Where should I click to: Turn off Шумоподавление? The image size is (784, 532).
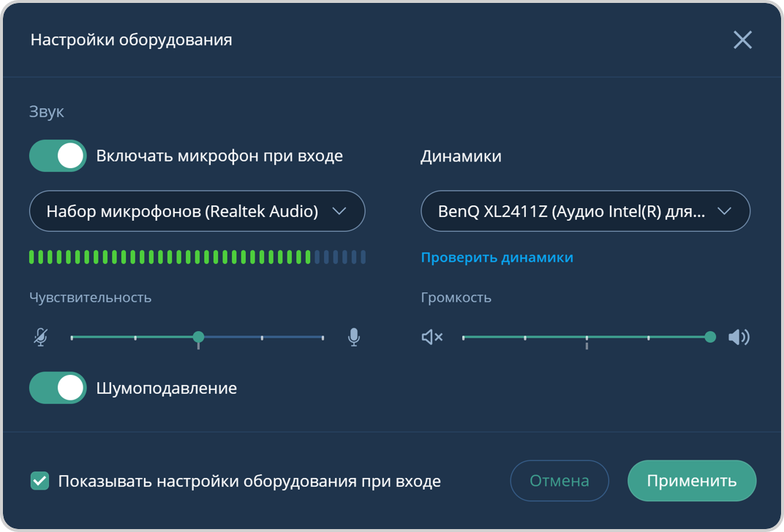57,388
